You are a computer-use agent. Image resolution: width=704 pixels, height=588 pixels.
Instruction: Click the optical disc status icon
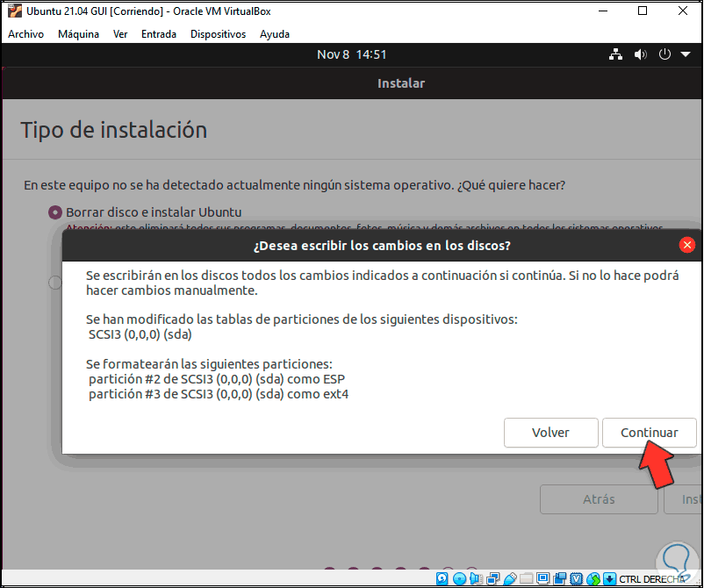click(459, 578)
